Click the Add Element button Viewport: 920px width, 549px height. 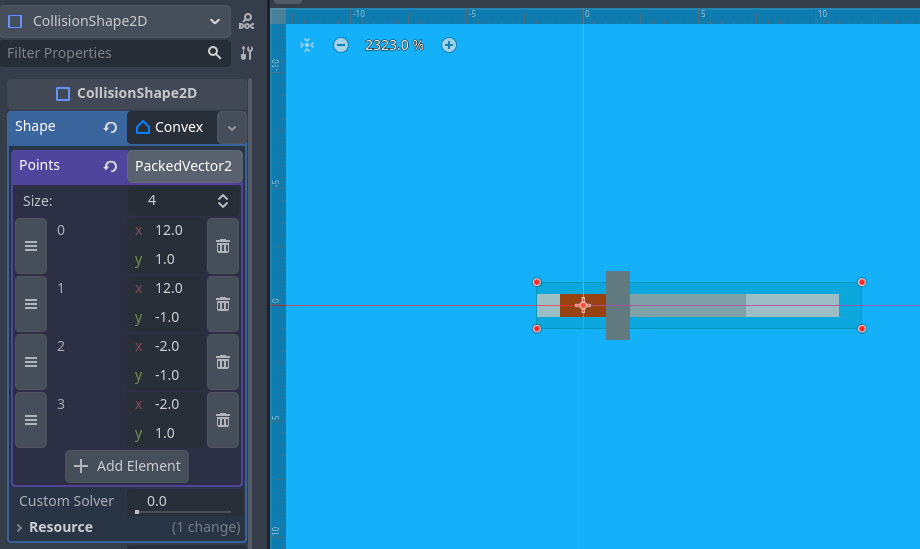(x=127, y=466)
